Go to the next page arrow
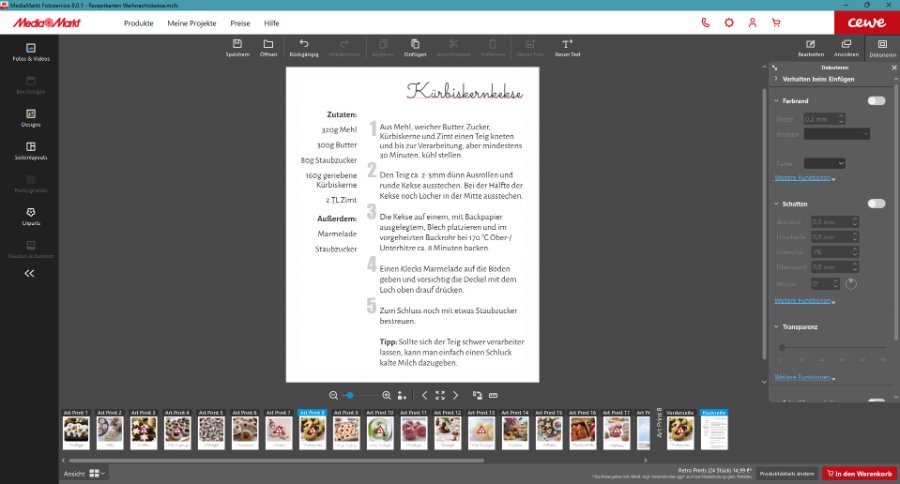 coord(456,395)
